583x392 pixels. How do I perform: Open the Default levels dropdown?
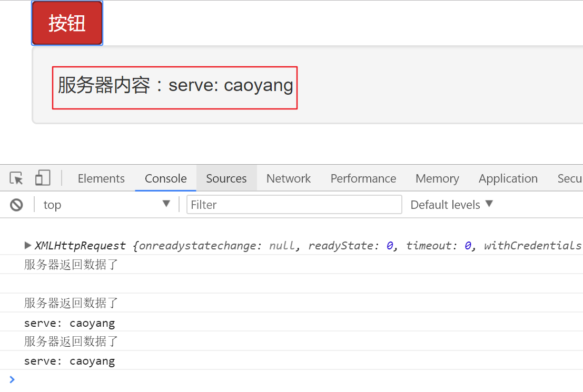tap(451, 205)
